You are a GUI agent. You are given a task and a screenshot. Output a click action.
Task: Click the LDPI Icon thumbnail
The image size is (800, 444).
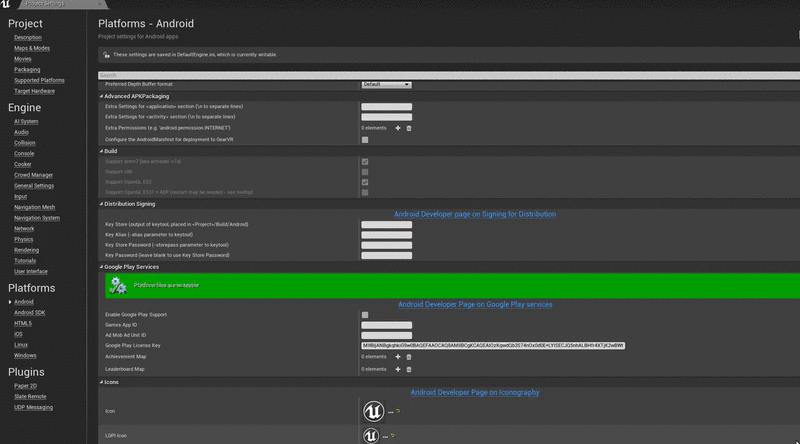[x=371, y=435]
